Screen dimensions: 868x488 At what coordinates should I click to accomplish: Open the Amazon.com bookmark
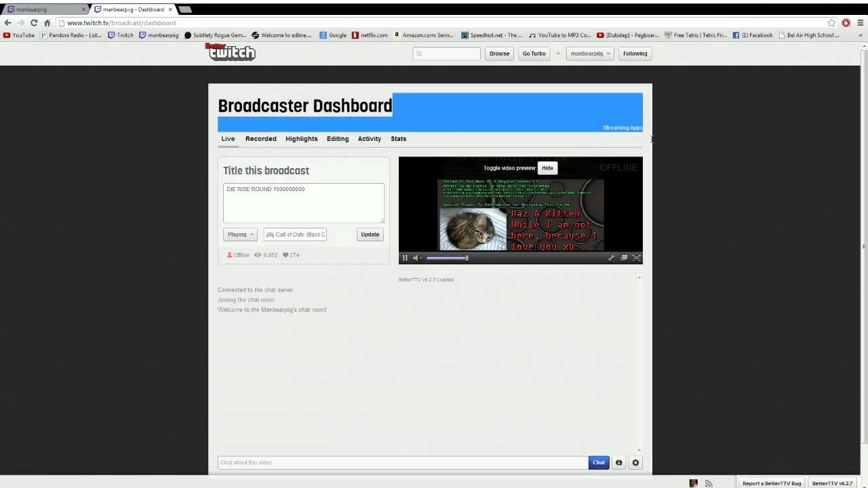tap(424, 35)
